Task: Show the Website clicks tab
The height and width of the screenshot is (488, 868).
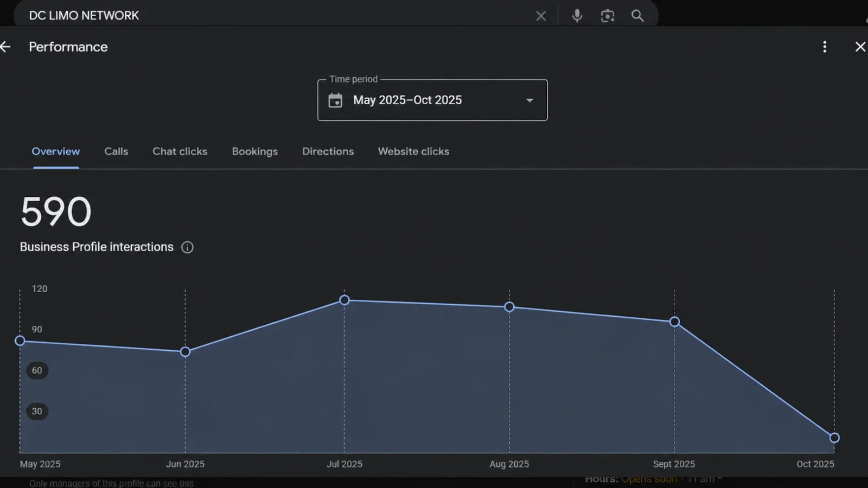Action: (x=413, y=151)
